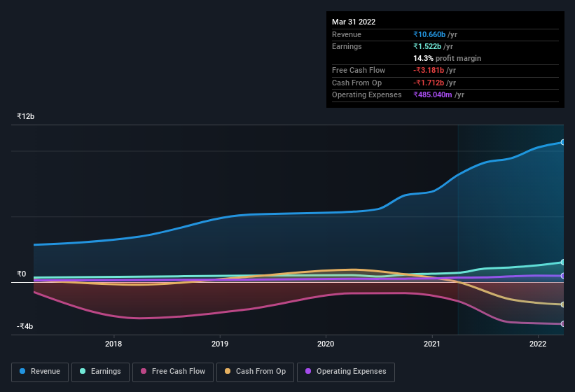The height and width of the screenshot is (392, 575).
Task: Click the 2022 x-axis label
Action: (x=538, y=344)
